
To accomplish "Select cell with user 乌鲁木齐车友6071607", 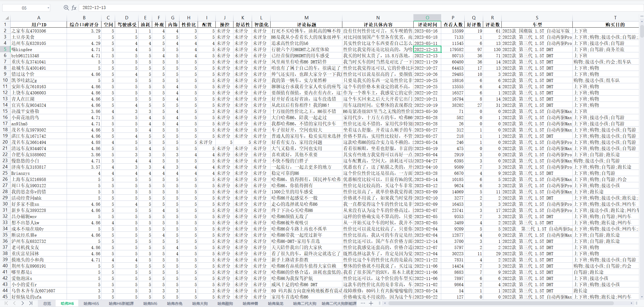I will click(39, 291).
